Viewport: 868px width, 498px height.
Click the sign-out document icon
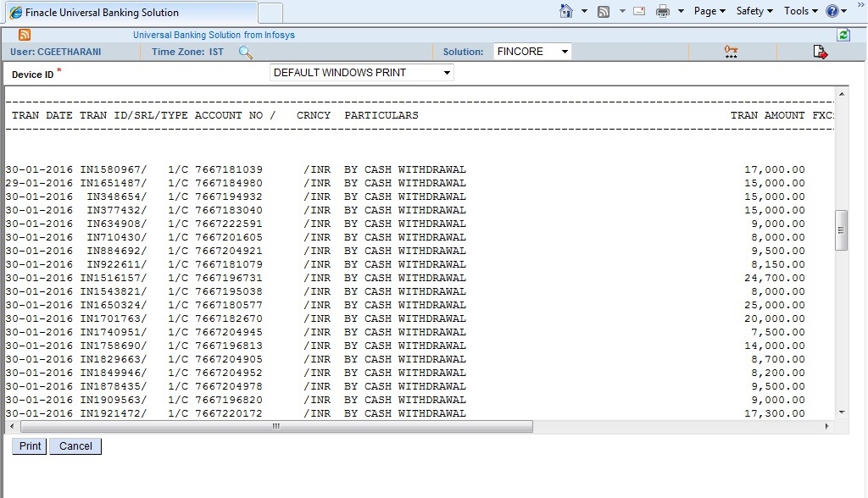(x=819, y=51)
